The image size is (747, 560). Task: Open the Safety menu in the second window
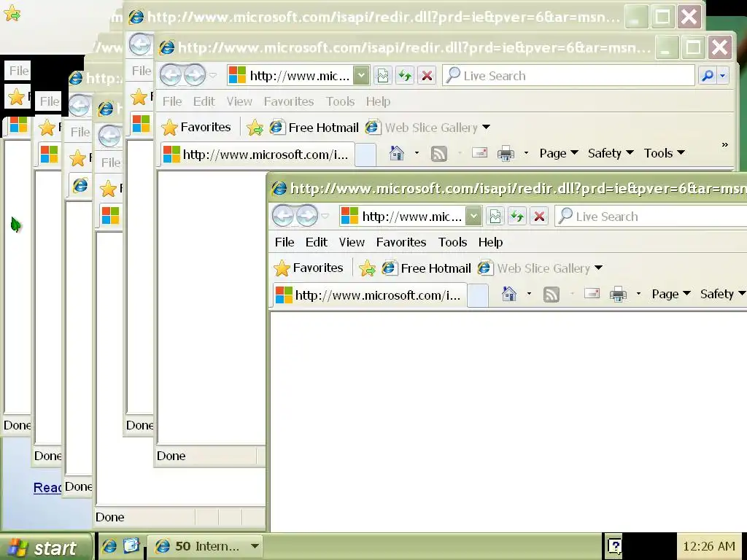(611, 153)
